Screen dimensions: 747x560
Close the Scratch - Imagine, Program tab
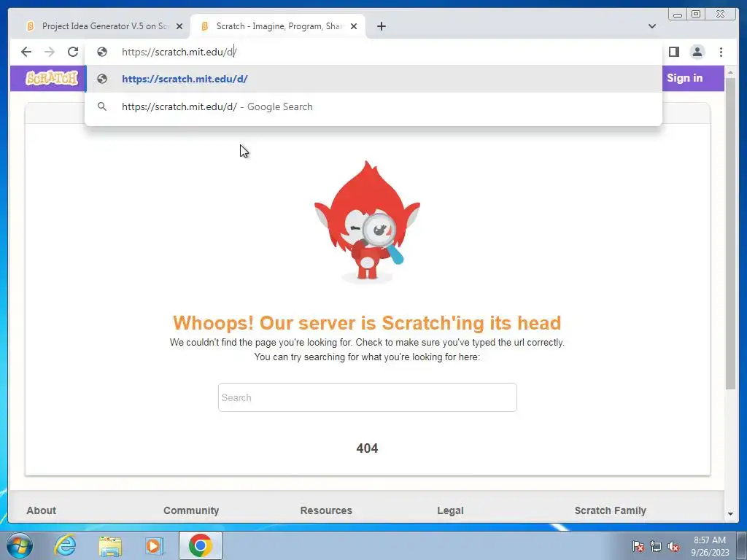click(x=354, y=26)
